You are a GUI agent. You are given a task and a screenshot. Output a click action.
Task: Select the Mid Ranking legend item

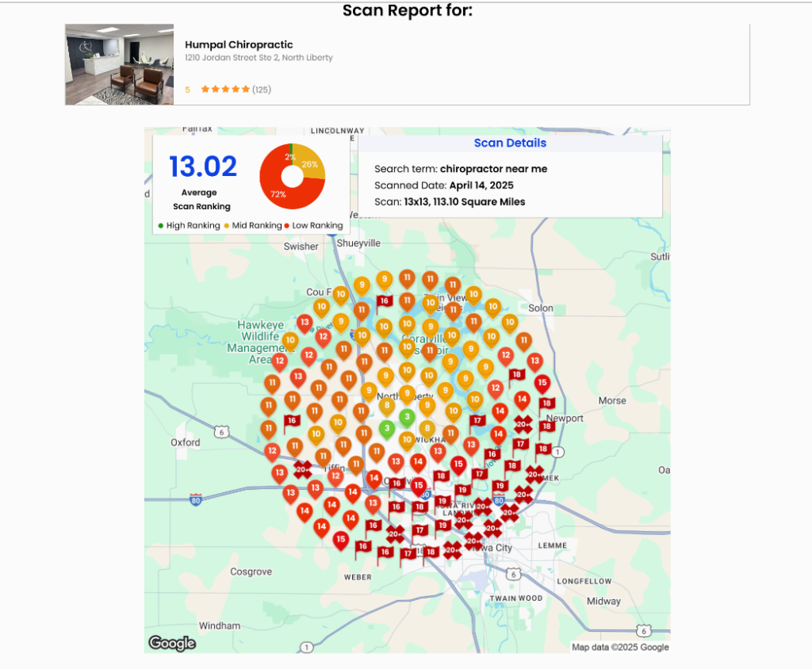click(x=253, y=226)
